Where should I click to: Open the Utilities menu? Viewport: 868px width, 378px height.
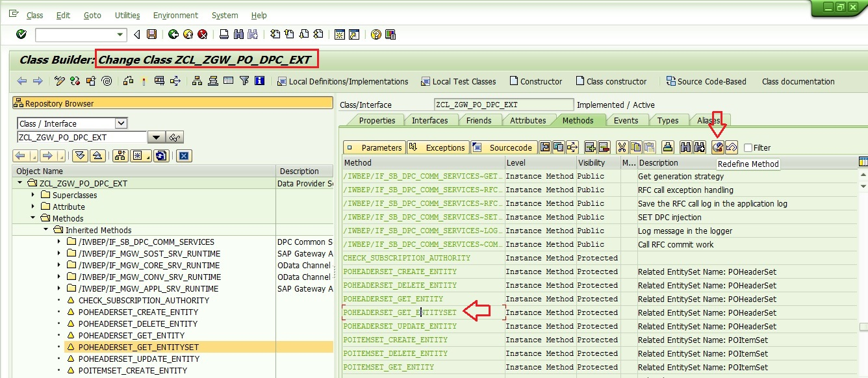point(127,15)
